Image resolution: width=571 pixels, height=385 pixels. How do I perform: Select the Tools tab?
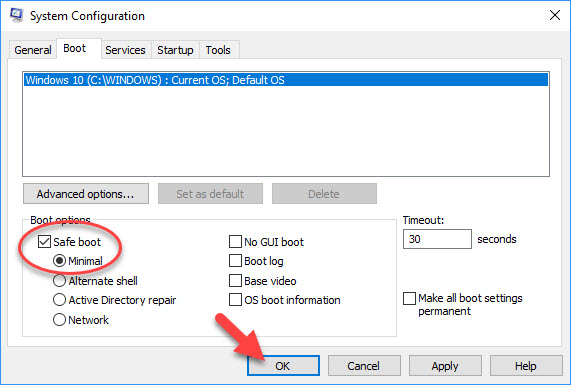[x=218, y=50]
